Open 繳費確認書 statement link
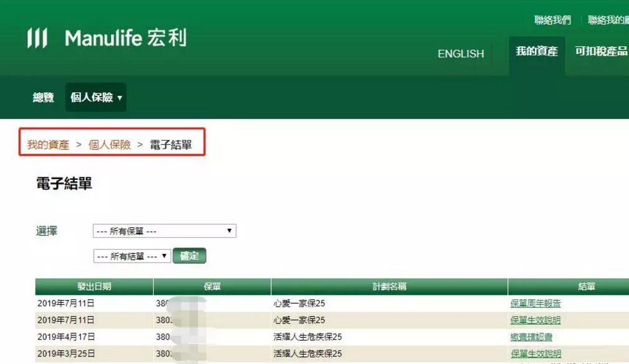This screenshot has width=629, height=364. 531,337
